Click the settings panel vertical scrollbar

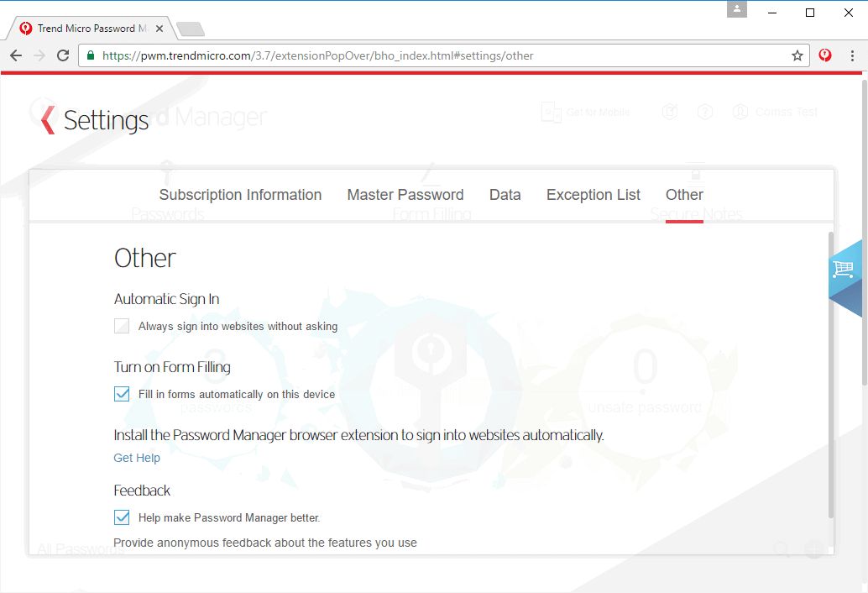click(x=830, y=375)
